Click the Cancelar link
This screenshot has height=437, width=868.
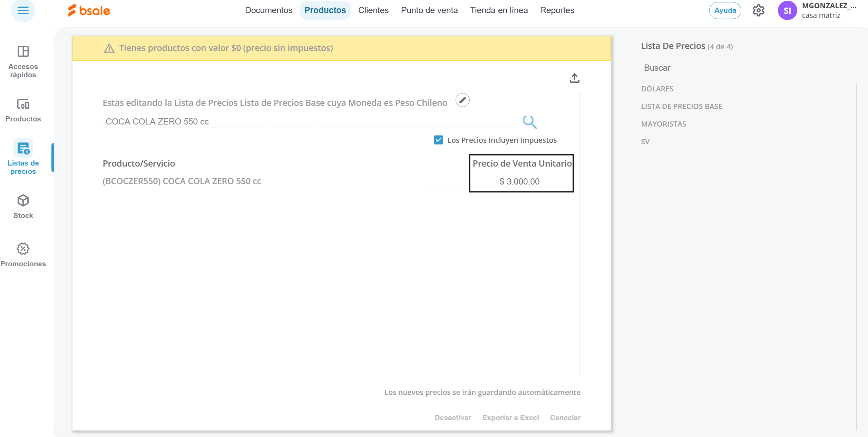(x=565, y=417)
